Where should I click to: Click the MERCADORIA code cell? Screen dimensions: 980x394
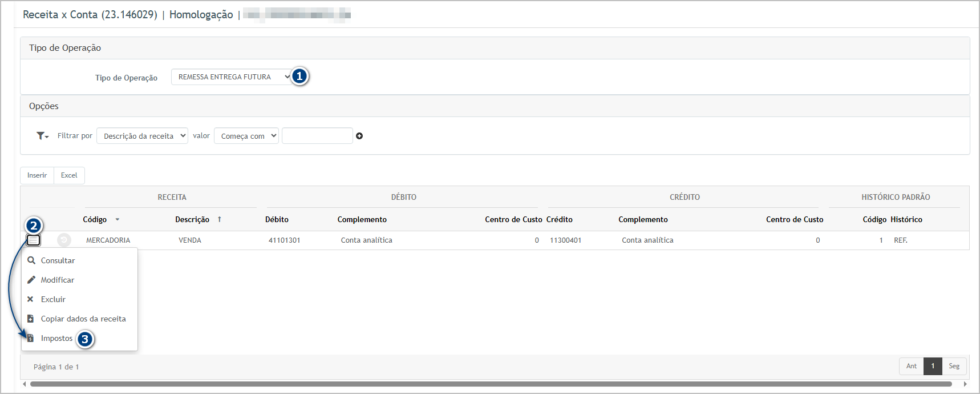(108, 240)
